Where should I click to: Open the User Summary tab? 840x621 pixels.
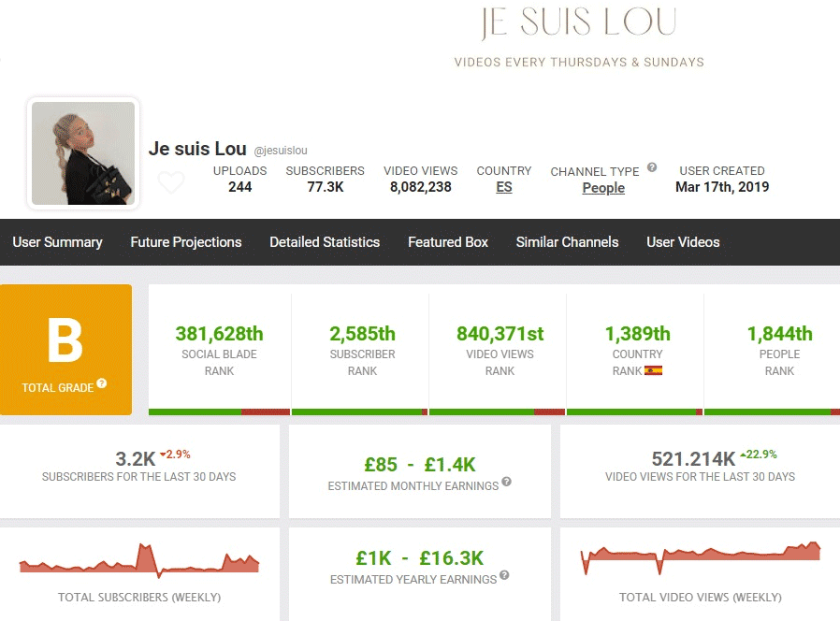57,242
